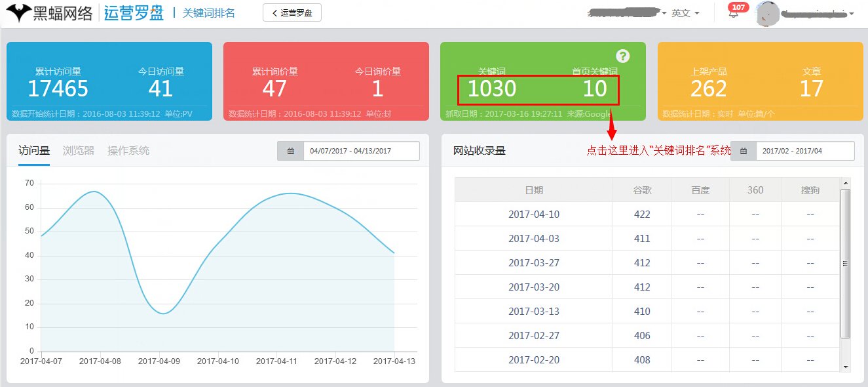This screenshot has height=387, width=868.
Task: Click the 运营罗盘 header logo text
Action: [132, 12]
